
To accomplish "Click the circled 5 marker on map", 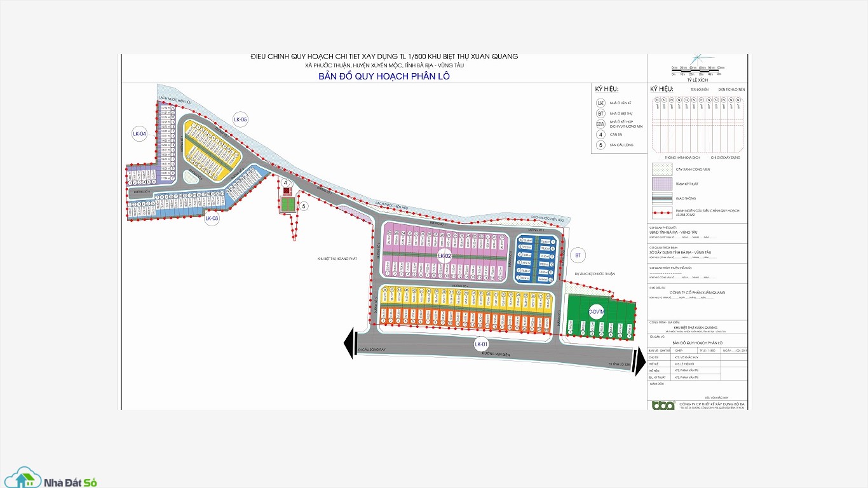I will click(304, 206).
